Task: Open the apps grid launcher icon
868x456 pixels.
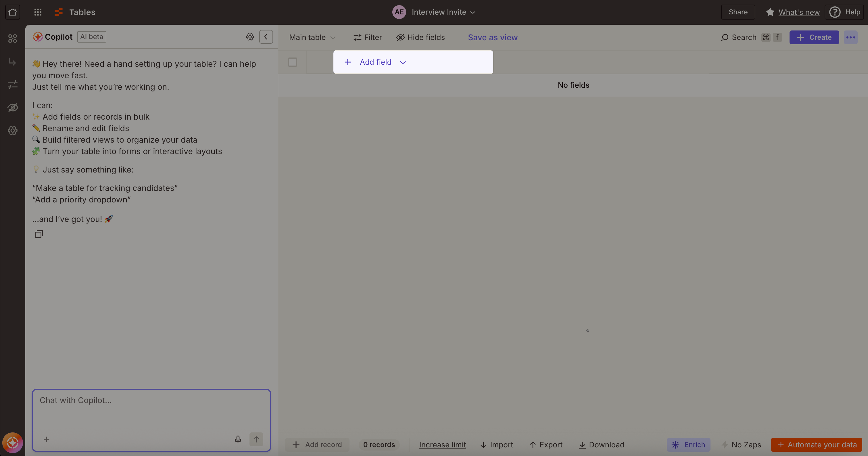Action: (x=38, y=12)
